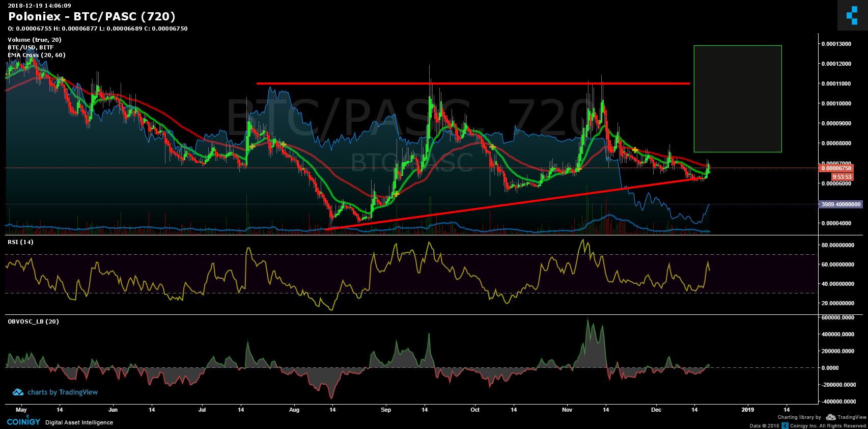Click the 'Digital Asset Intelligence' tagline
The width and height of the screenshot is (868, 429).
pos(79,422)
